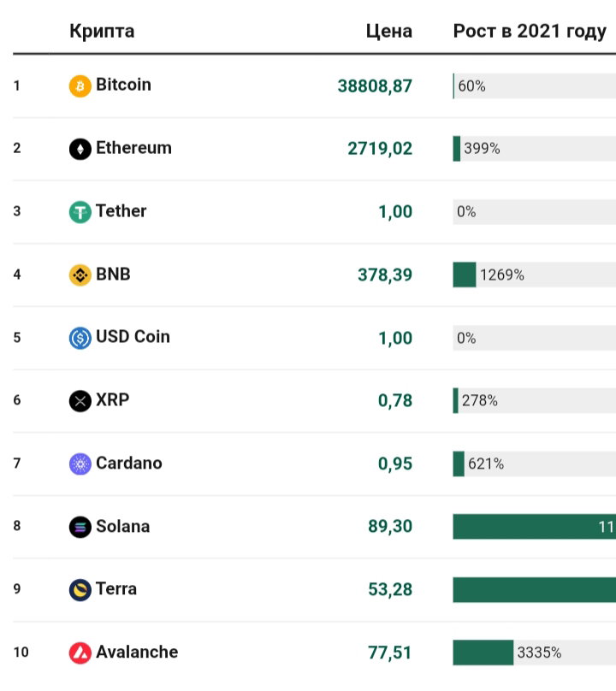Sort by Рост в 2021 году header
The width and height of the screenshot is (616, 691).
pos(530,32)
